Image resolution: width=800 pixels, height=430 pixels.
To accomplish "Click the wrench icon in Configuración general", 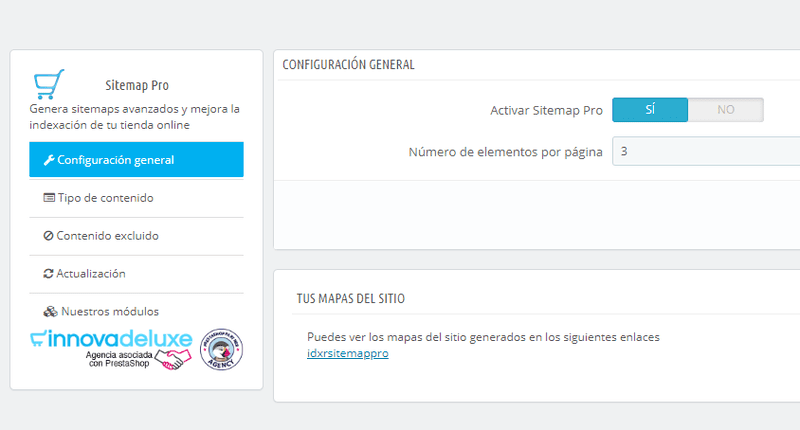I will (49, 160).
